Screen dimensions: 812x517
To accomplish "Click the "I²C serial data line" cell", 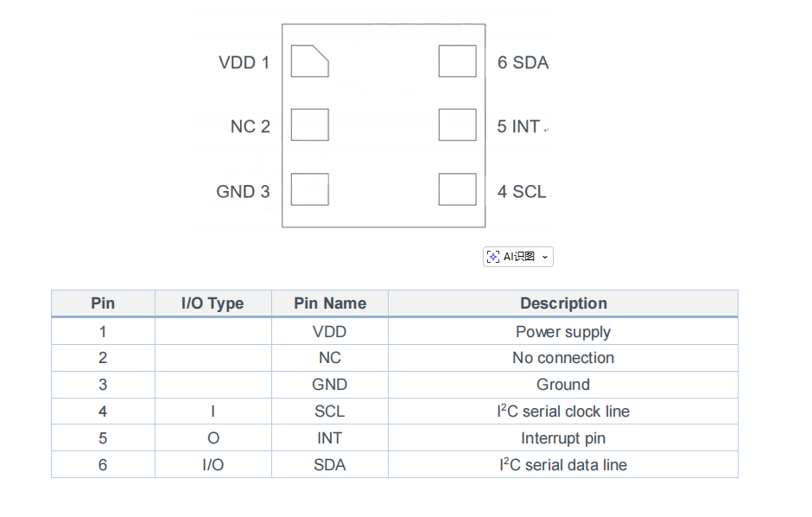I will tap(563, 465).
